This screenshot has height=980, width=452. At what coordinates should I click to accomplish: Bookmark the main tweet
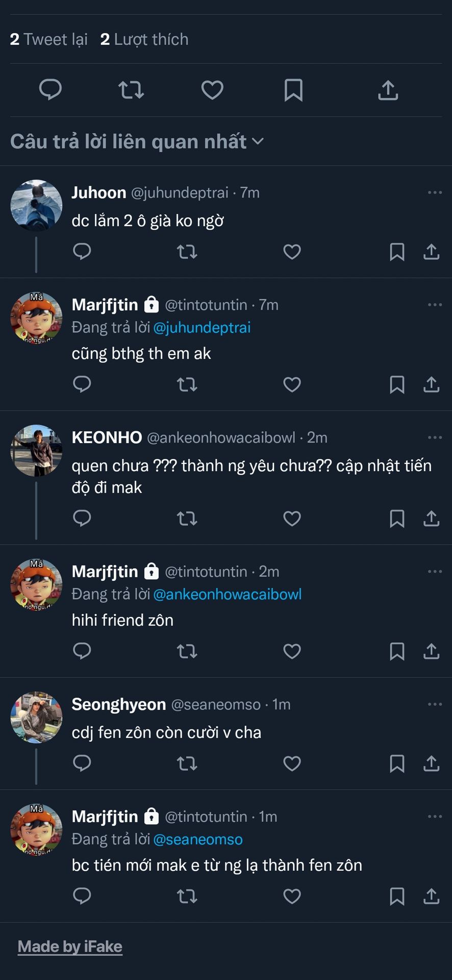(293, 90)
